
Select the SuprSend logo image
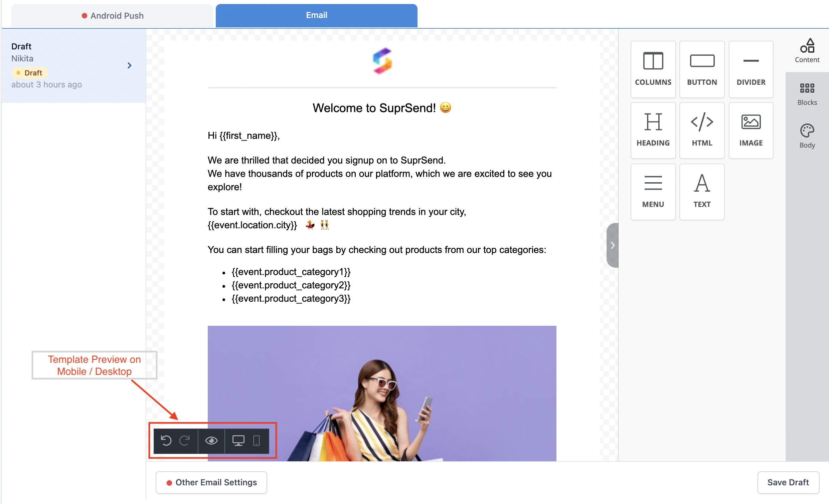point(382,61)
